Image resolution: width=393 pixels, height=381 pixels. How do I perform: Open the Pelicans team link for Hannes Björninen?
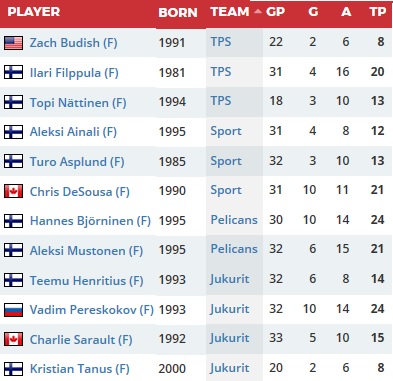(x=234, y=220)
